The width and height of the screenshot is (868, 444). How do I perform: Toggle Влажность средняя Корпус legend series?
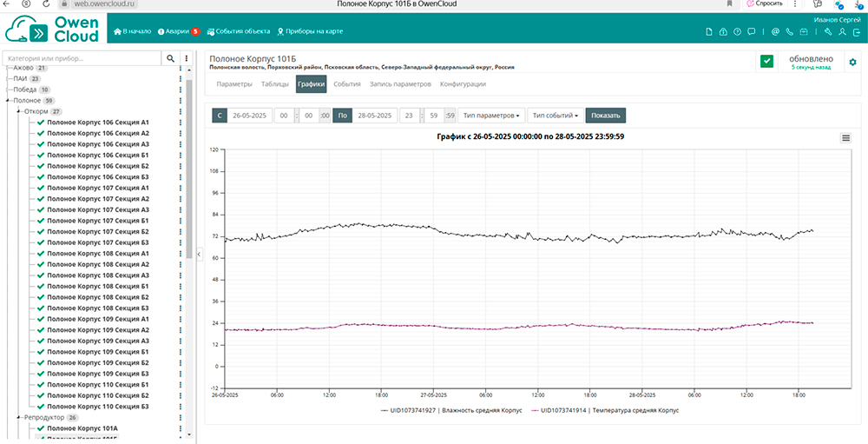coord(452,409)
